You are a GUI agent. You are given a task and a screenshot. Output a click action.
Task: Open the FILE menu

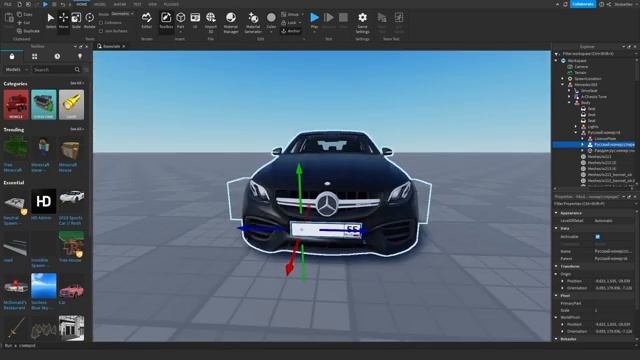coord(8,4)
